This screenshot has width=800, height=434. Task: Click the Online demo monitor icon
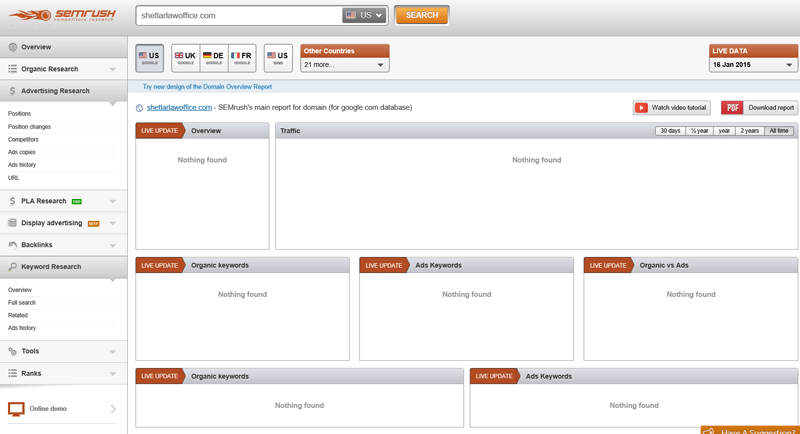pyautogui.click(x=16, y=409)
